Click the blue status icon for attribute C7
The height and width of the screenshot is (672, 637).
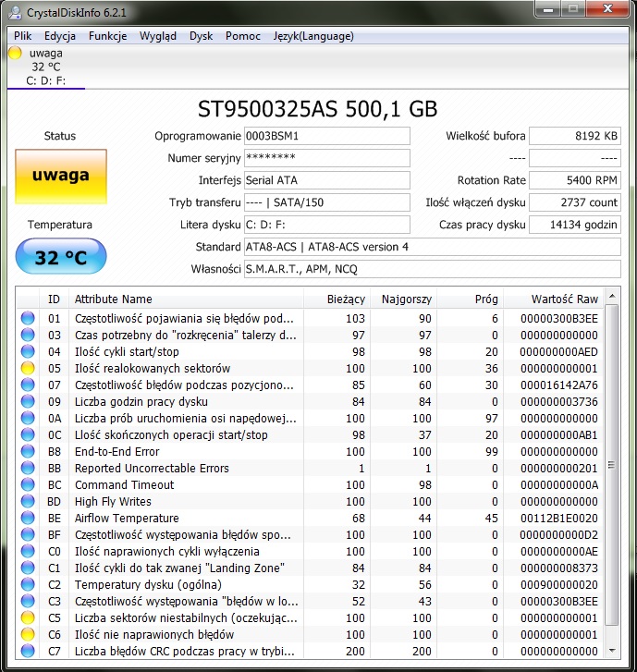28,651
